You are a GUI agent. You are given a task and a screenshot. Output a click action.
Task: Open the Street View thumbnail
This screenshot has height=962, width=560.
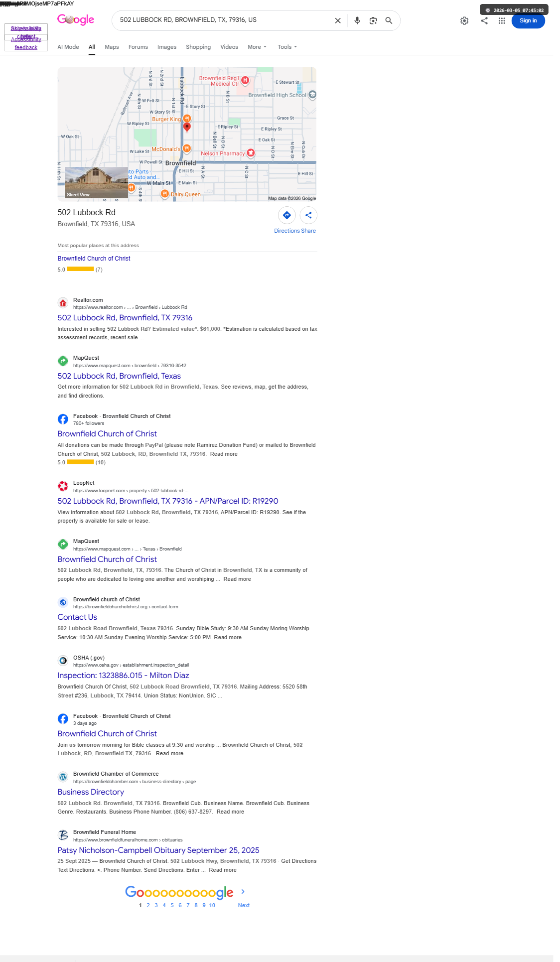[96, 183]
